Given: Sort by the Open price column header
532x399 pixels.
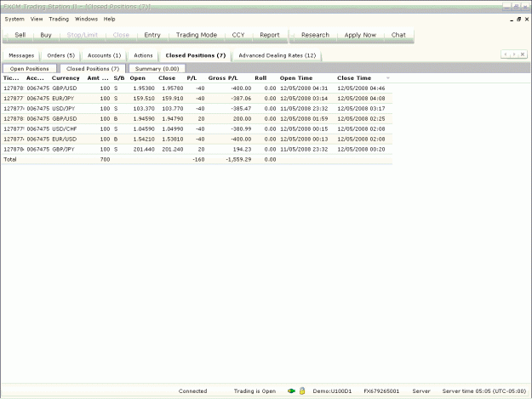Looking at the screenshot, I should tap(138, 78).
